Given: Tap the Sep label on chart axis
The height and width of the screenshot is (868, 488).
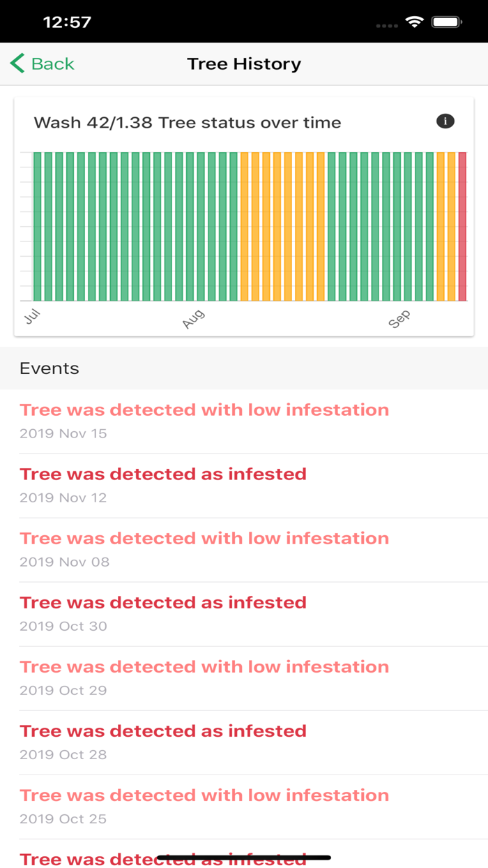Looking at the screenshot, I should pyautogui.click(x=399, y=319).
